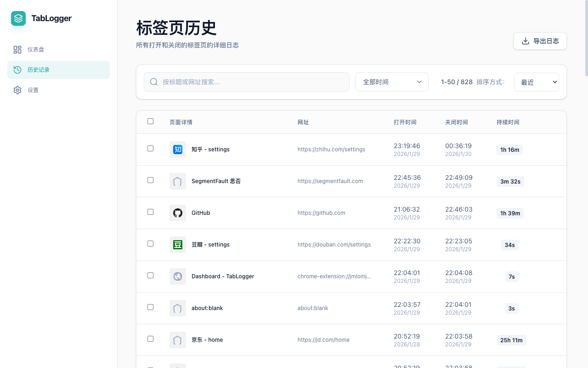Click inside the 按标题或网址搜索 search field

[x=246, y=81]
